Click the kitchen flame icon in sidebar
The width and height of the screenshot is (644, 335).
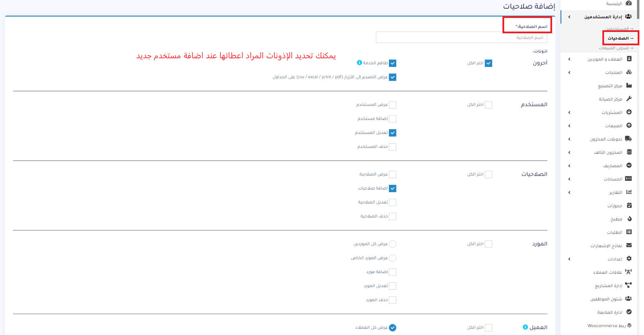(629, 219)
